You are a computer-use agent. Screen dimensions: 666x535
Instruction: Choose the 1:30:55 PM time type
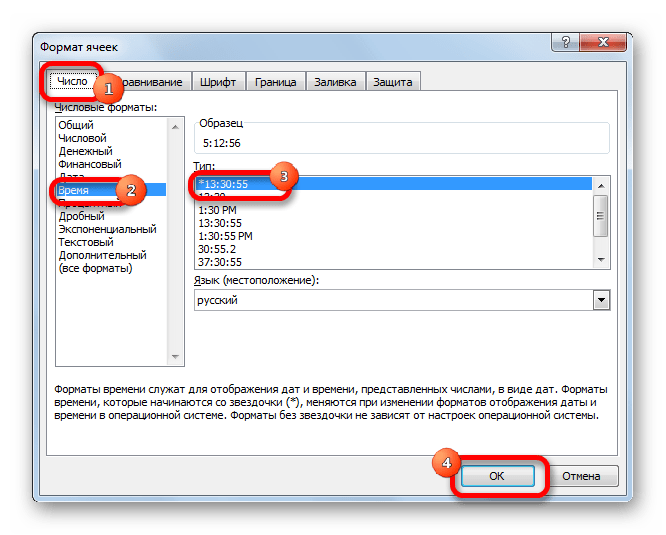[x=394, y=236]
